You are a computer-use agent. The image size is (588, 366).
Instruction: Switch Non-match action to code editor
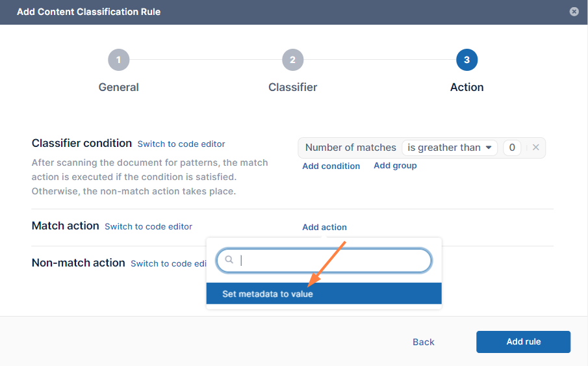(x=168, y=263)
